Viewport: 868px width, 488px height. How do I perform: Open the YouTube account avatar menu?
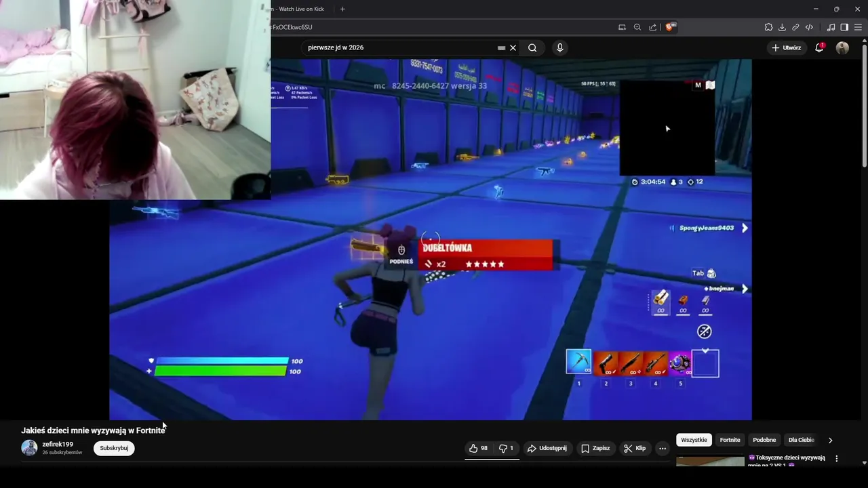pyautogui.click(x=842, y=47)
